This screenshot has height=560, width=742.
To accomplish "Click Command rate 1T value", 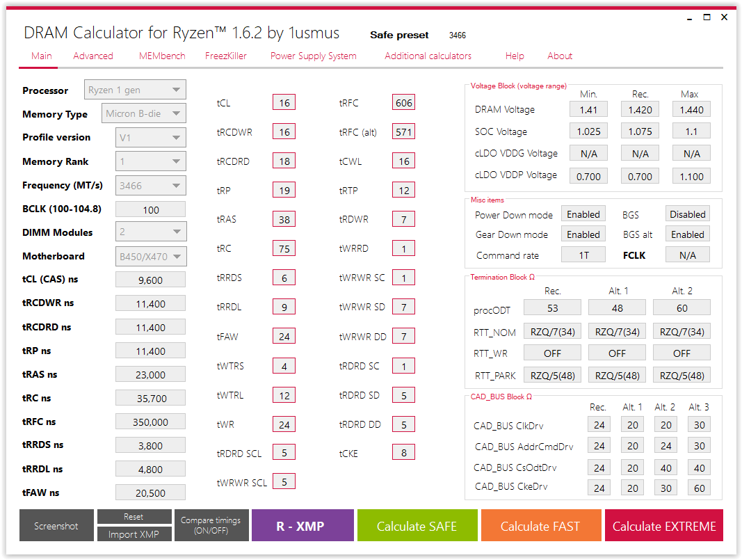I will pyautogui.click(x=583, y=255).
